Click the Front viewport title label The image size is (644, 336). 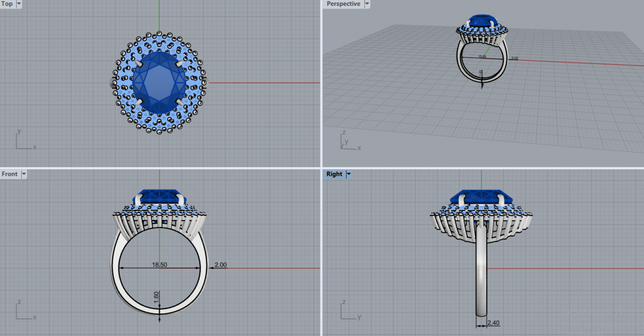[10, 174]
